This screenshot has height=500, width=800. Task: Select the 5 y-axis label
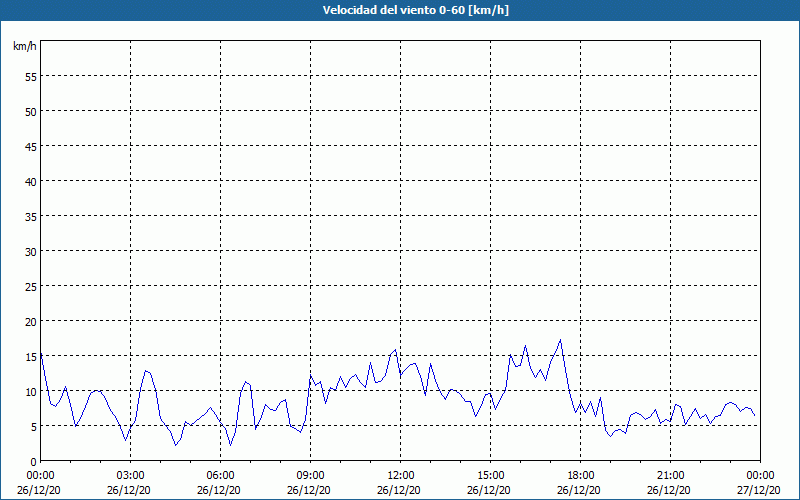(x=33, y=427)
